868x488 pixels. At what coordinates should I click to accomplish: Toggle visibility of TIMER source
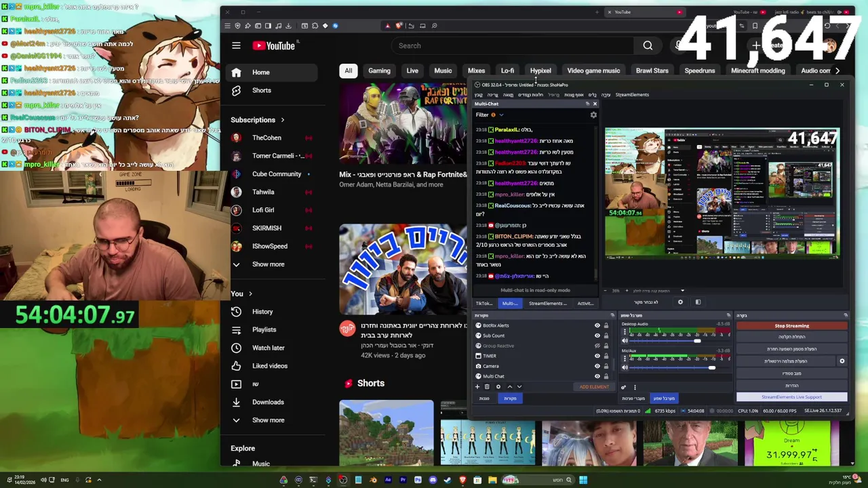597,356
